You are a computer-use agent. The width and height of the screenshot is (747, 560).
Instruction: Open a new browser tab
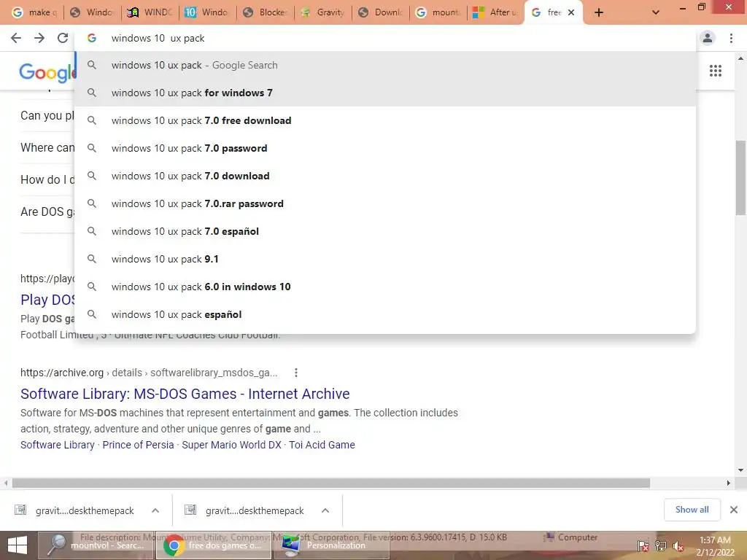pos(599,12)
